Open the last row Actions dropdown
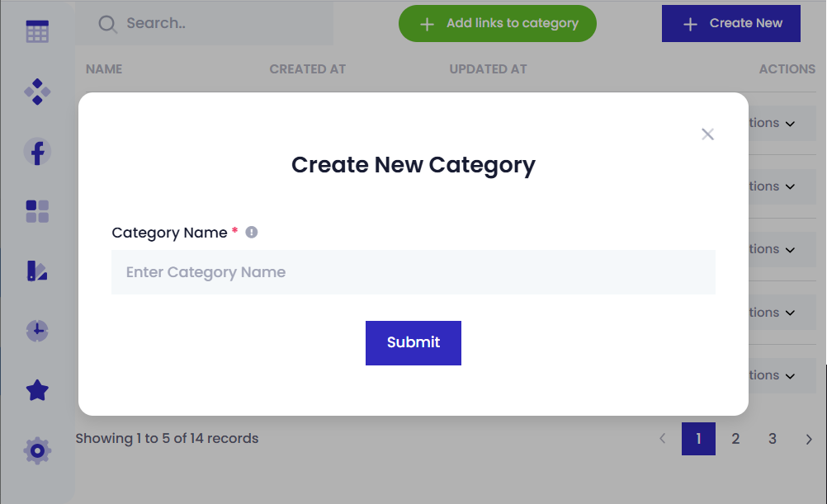Viewport: 827px width, 504px height. click(x=773, y=375)
